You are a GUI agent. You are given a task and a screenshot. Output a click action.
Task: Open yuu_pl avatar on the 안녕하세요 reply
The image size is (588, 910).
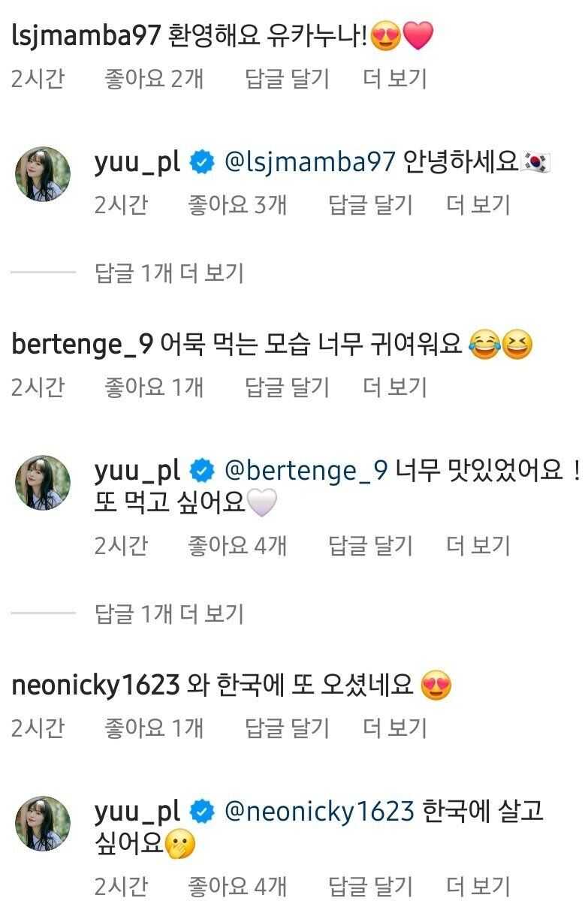44,174
